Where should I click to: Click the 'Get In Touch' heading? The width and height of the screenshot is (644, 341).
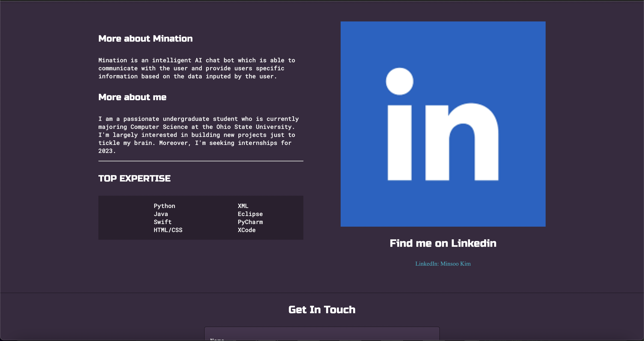pos(322,310)
